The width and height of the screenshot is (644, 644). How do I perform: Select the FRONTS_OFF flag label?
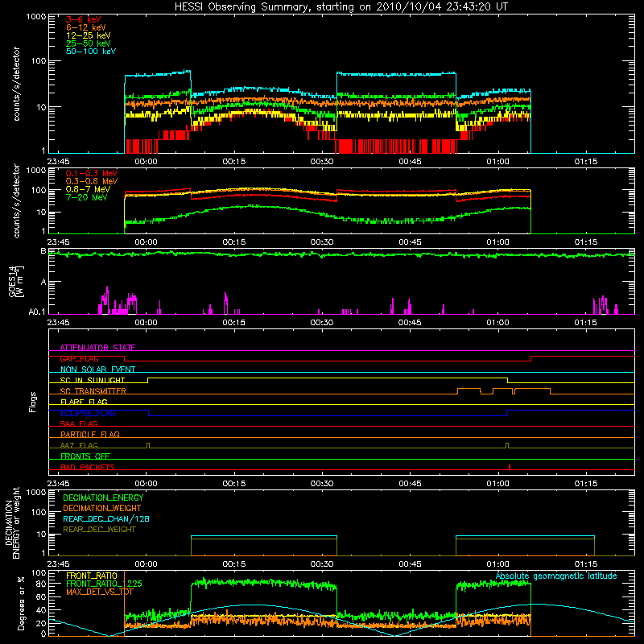point(85,456)
